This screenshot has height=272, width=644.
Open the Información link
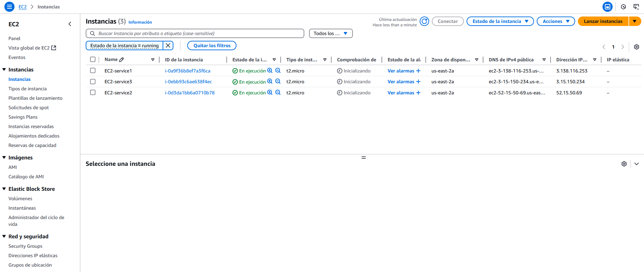(140, 22)
